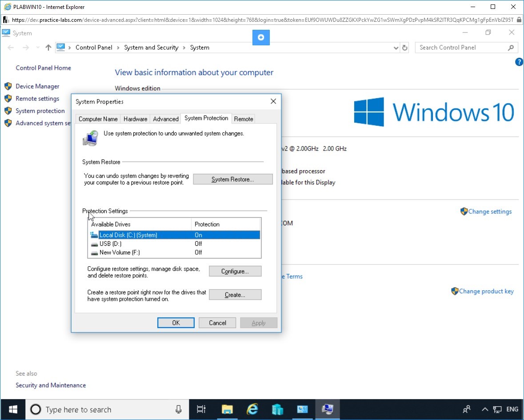Expand chevron after System and Security
Image resolution: width=524 pixels, height=420 pixels.
[x=184, y=48]
